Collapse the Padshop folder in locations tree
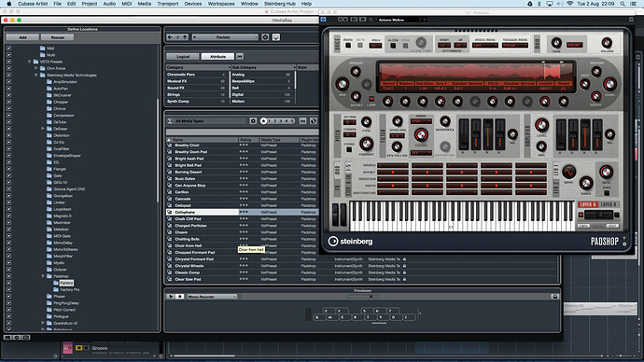 pyautogui.click(x=43, y=276)
